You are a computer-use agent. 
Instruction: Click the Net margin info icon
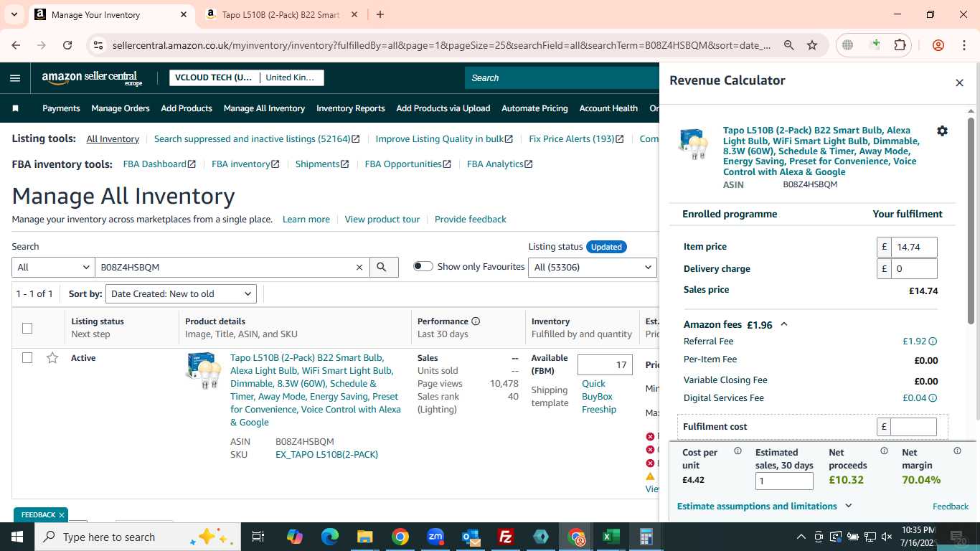tap(957, 451)
